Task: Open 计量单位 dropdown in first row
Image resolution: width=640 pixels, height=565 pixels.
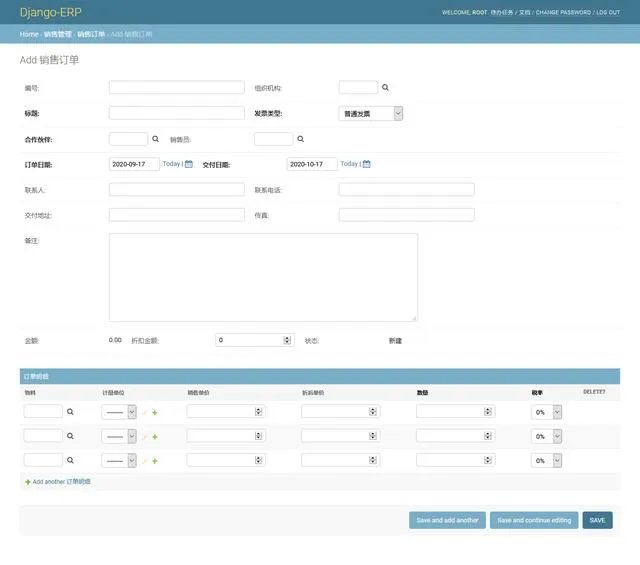Action: pyautogui.click(x=119, y=411)
